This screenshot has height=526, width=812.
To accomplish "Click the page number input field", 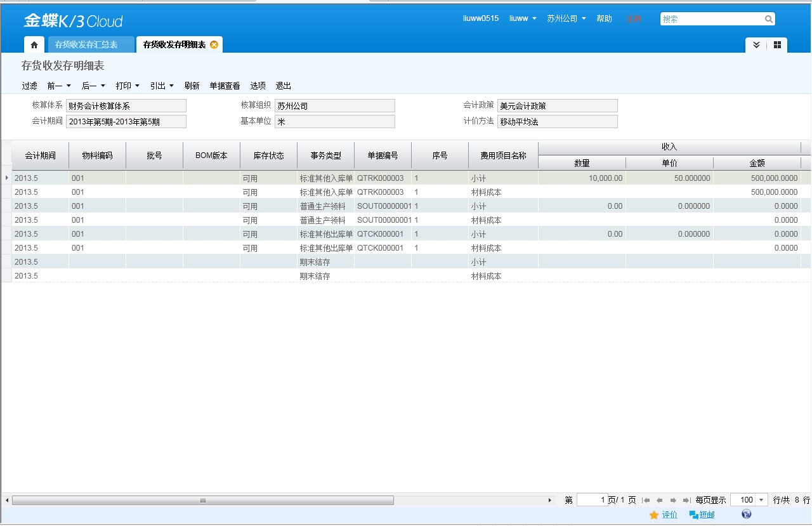I will [592, 500].
